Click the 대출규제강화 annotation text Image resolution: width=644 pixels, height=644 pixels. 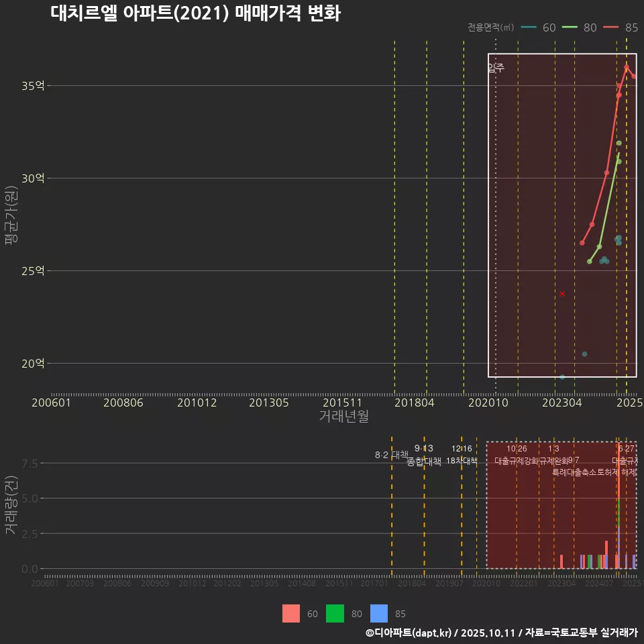click(515, 460)
